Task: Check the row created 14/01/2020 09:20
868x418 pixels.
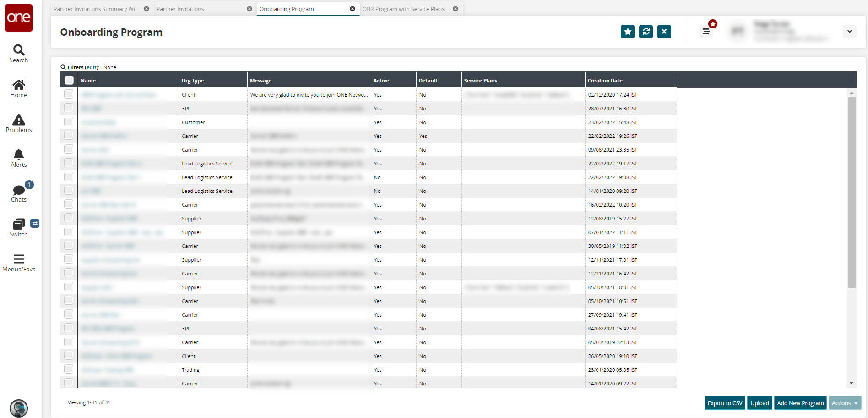Action: [69, 190]
